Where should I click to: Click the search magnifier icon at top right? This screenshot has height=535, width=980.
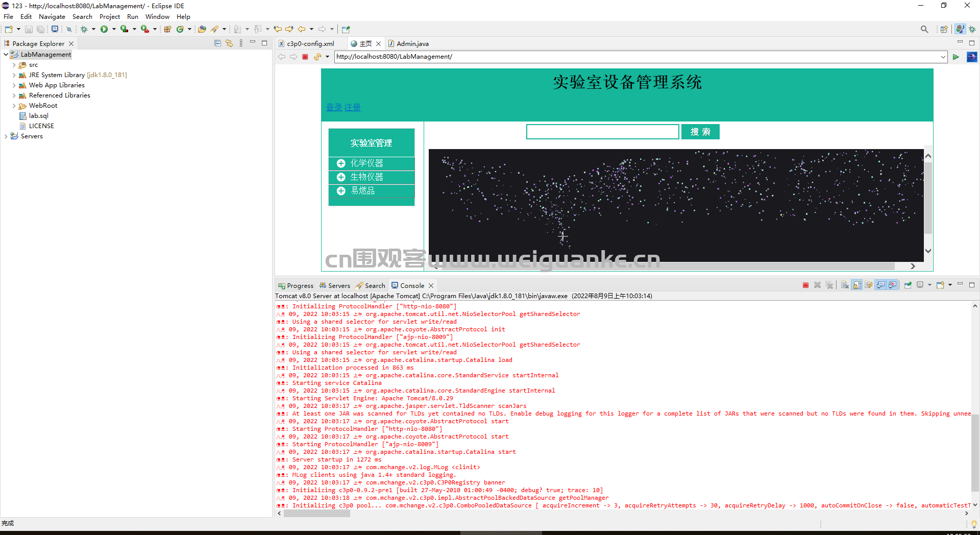[x=924, y=29]
